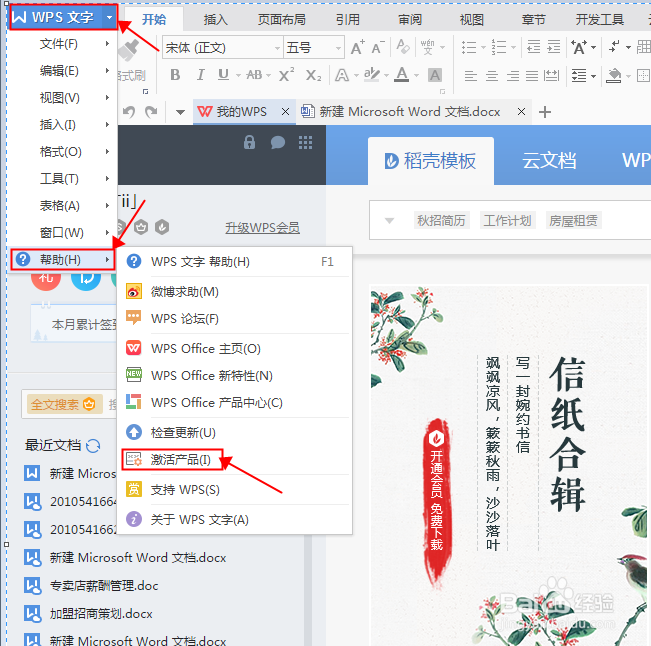
Task: Undo the last action
Action: point(129,112)
